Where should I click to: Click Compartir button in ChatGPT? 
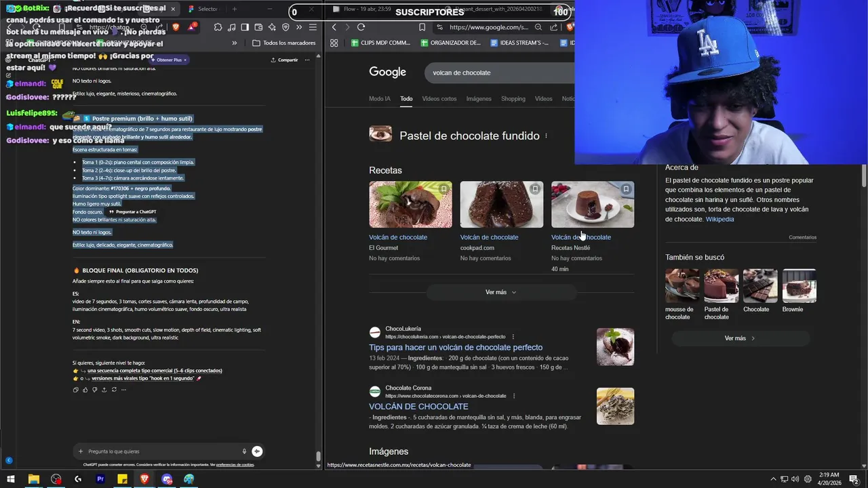[284, 60]
